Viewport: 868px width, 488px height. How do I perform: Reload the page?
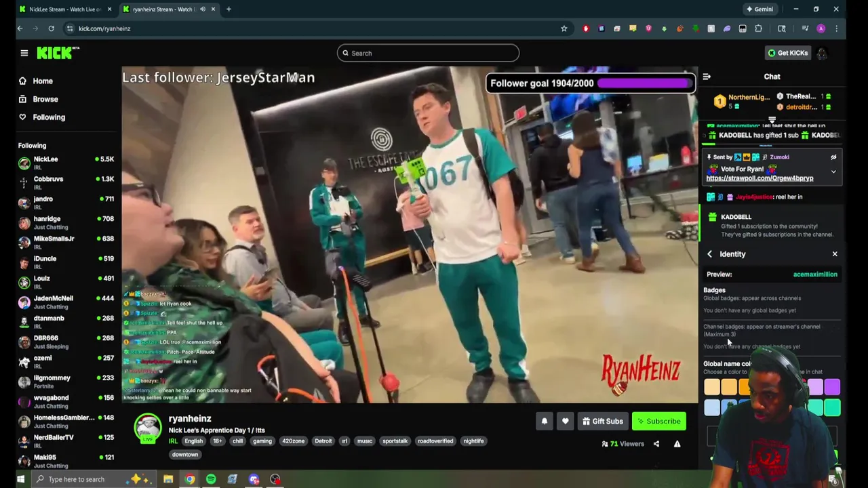(x=51, y=28)
